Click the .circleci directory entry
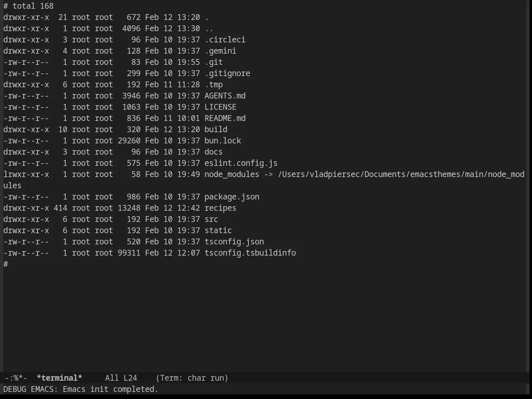The width and height of the screenshot is (532, 399). [x=225, y=39]
